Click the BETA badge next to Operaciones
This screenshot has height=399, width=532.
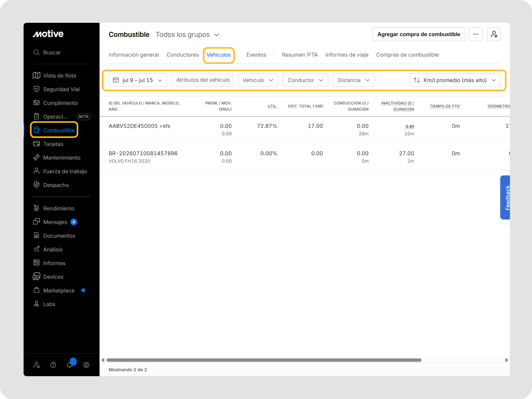83,117
